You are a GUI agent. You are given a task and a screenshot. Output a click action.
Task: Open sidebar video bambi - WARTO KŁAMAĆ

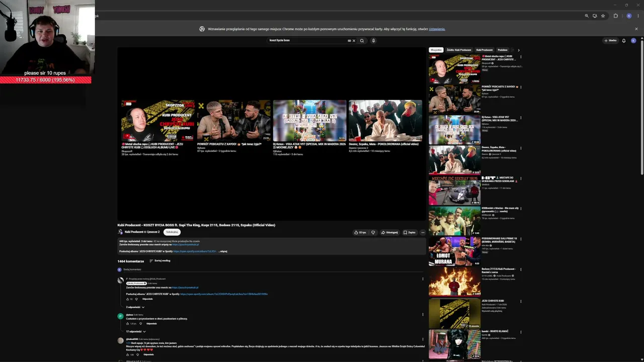point(454,344)
